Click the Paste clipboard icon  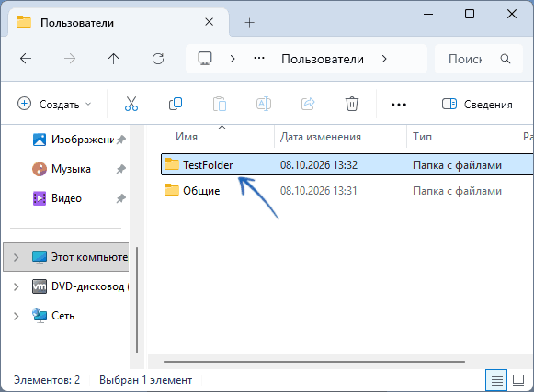pos(220,104)
